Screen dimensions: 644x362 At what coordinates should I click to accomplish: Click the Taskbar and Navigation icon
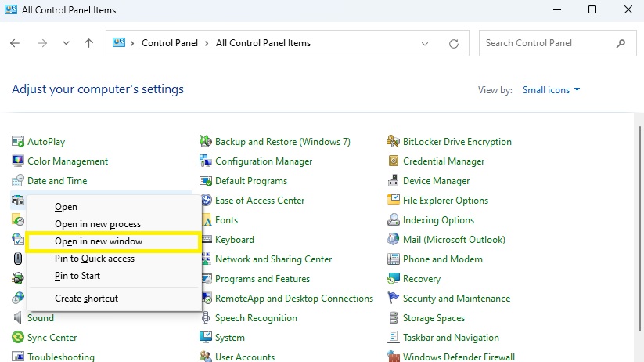[393, 337]
